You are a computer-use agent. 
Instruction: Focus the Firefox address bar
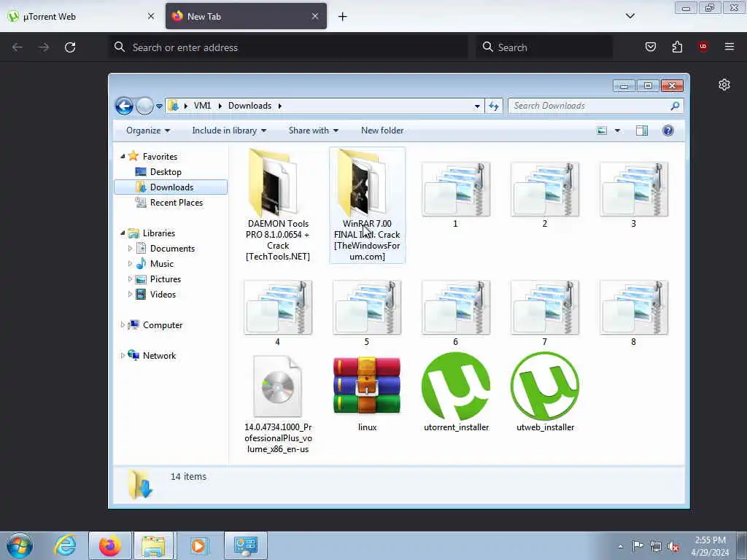288,47
